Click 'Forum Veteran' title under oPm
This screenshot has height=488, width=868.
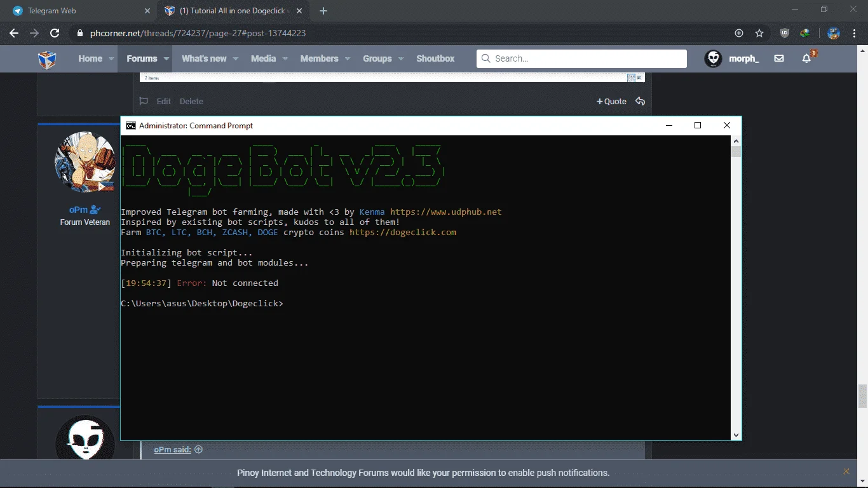(85, 222)
